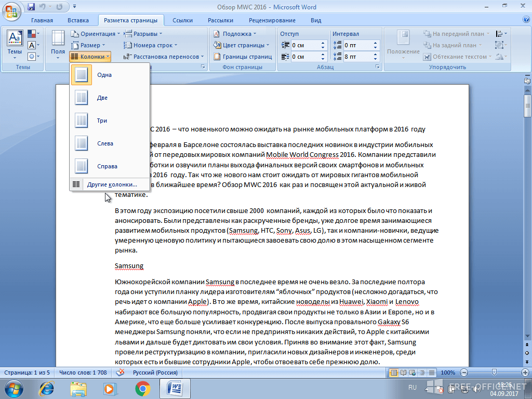The image size is (532, 399).
Task: Switch to Web Layout view
Action: (413, 373)
